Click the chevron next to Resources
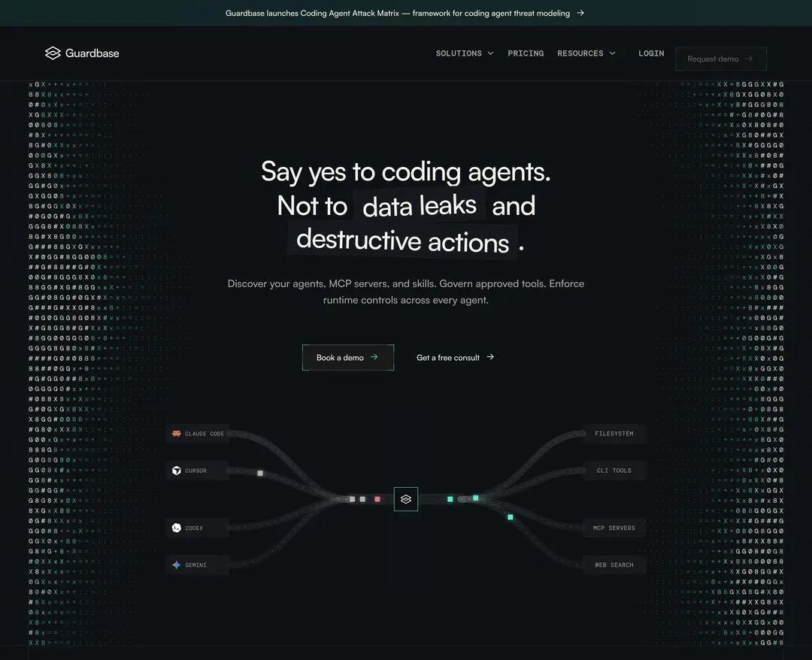This screenshot has width=812, height=660. tap(612, 53)
